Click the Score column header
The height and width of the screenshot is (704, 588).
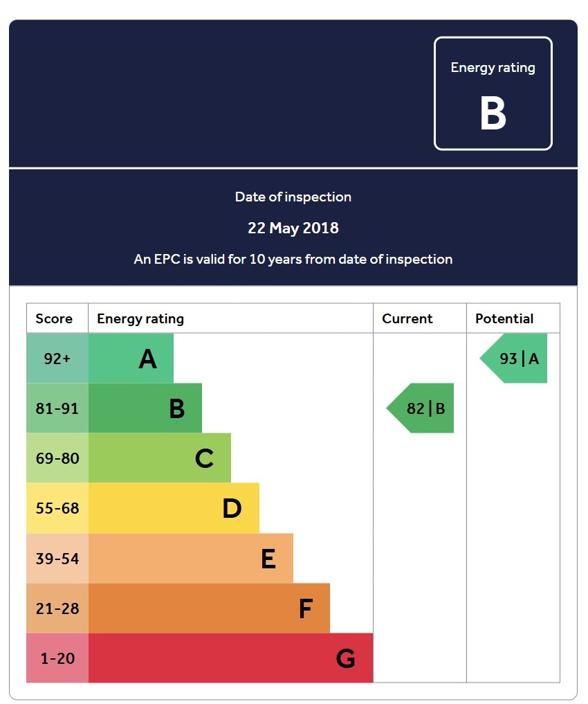pos(54,318)
